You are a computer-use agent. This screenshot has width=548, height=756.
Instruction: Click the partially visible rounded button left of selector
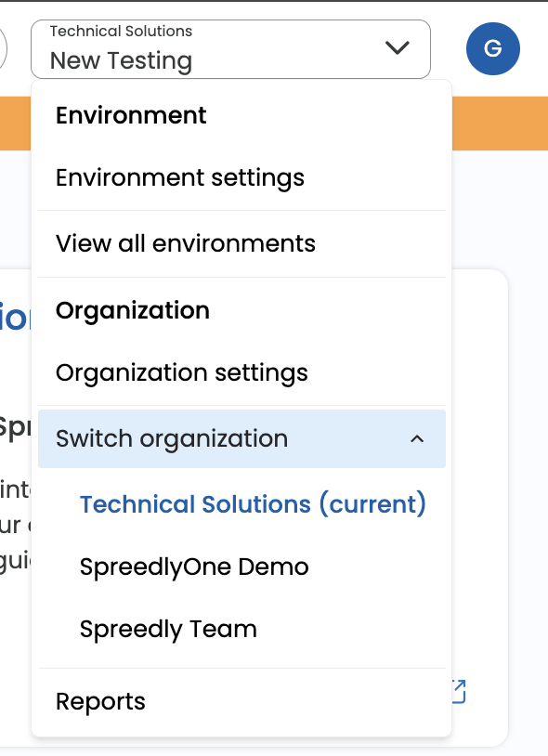coord(4,48)
